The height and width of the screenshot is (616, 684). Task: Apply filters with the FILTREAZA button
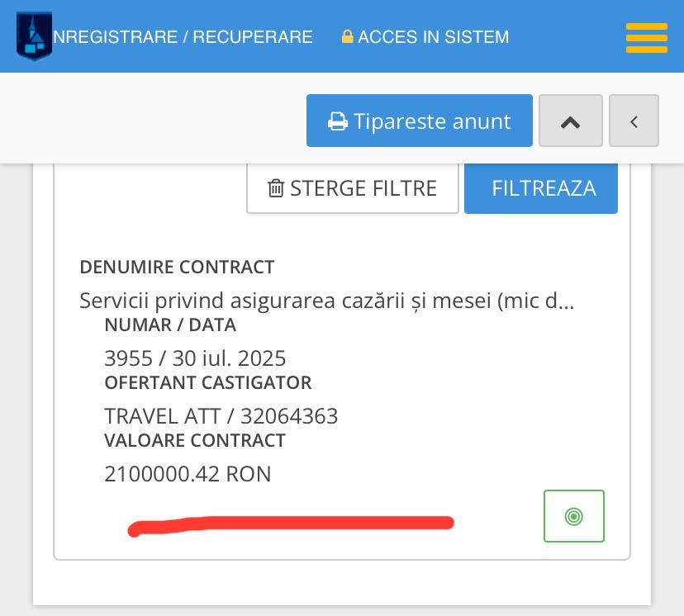pos(541,188)
